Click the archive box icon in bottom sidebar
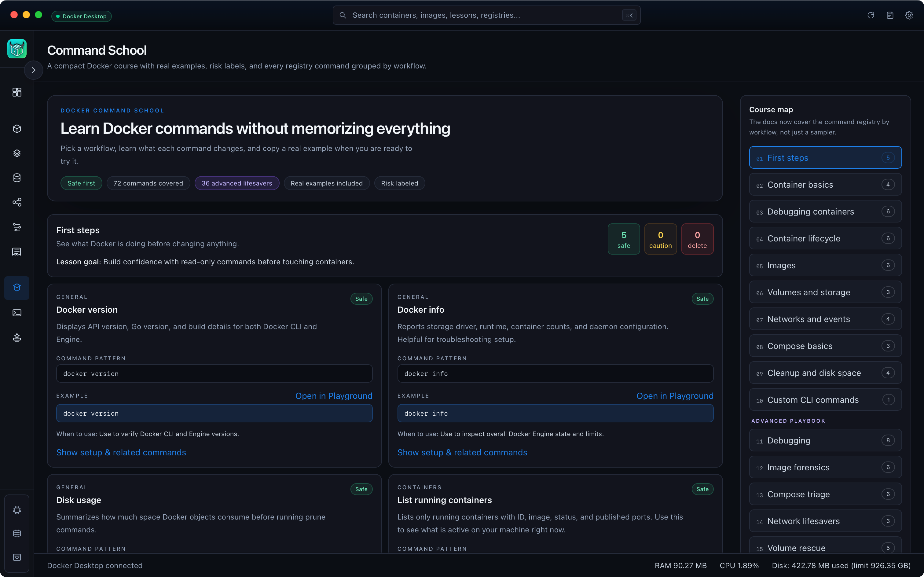The height and width of the screenshot is (577, 924). pyautogui.click(x=17, y=557)
